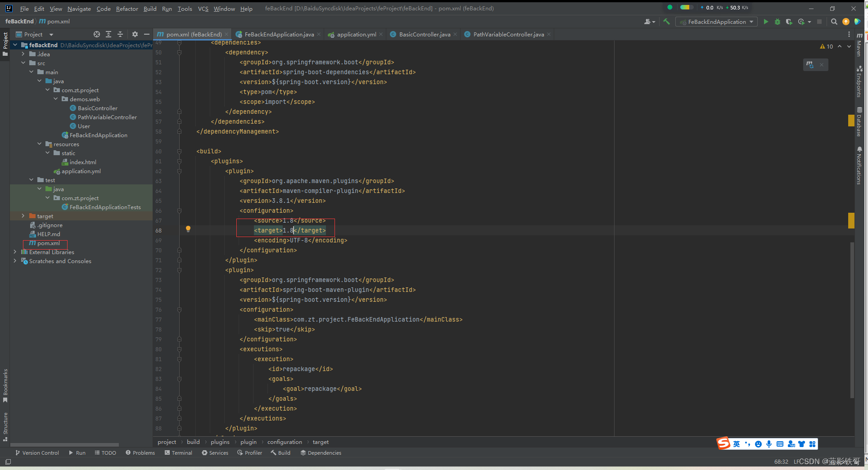The image size is (868, 470).
Task: Switch to BasicController.java tab
Action: click(x=424, y=34)
